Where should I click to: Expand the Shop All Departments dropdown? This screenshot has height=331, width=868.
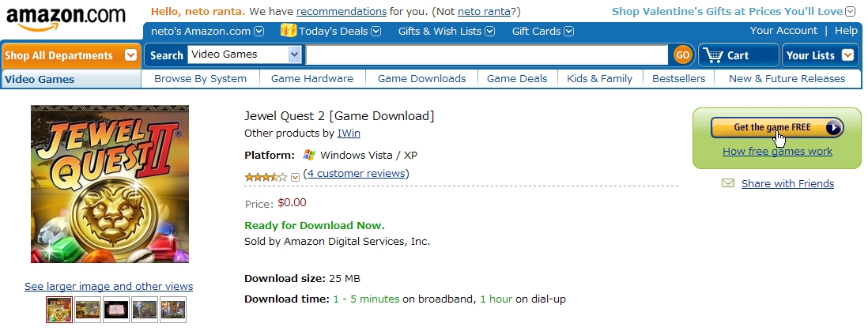tap(130, 55)
